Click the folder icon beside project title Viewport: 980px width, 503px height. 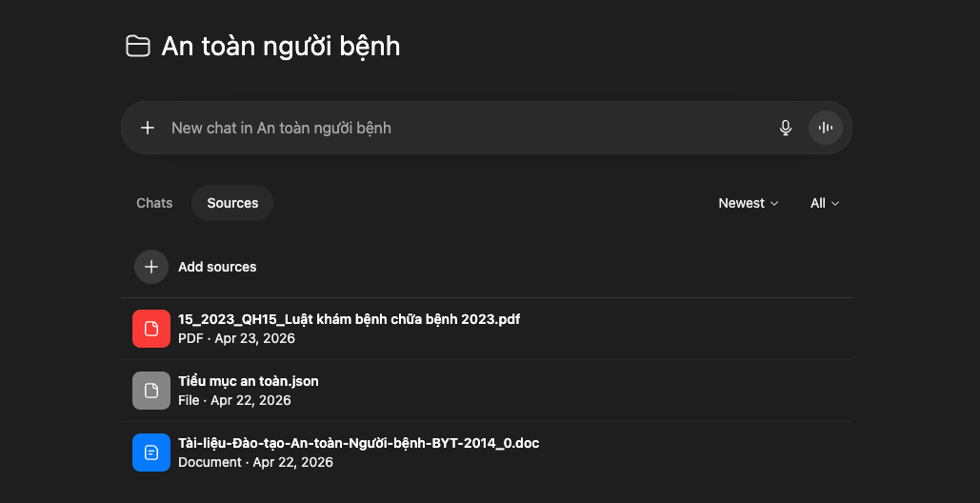(138, 46)
